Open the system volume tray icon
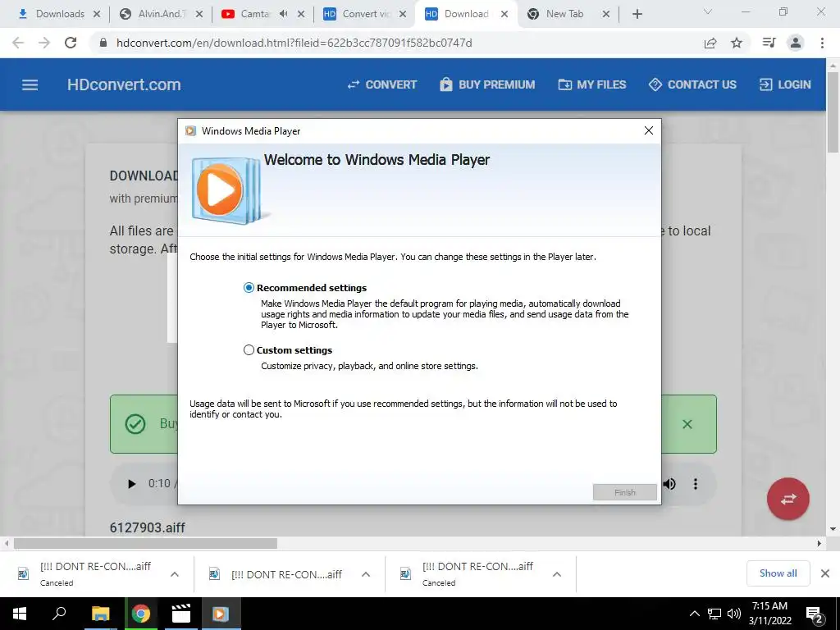 point(734,614)
